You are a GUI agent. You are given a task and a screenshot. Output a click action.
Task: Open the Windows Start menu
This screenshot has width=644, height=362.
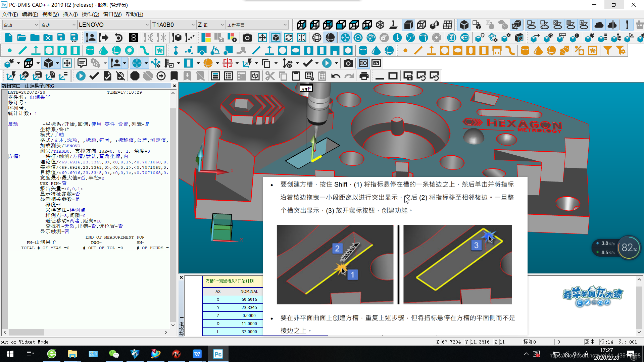[x=10, y=354]
